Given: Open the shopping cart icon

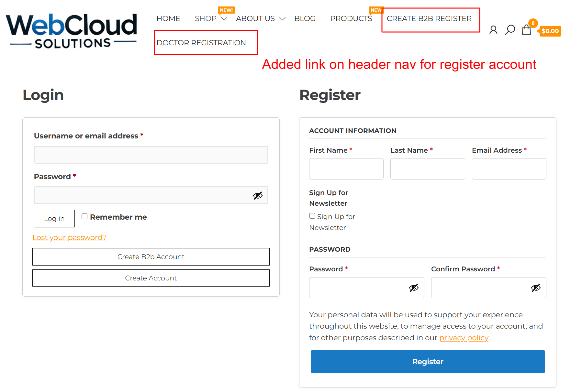Looking at the screenshot, I should [526, 30].
